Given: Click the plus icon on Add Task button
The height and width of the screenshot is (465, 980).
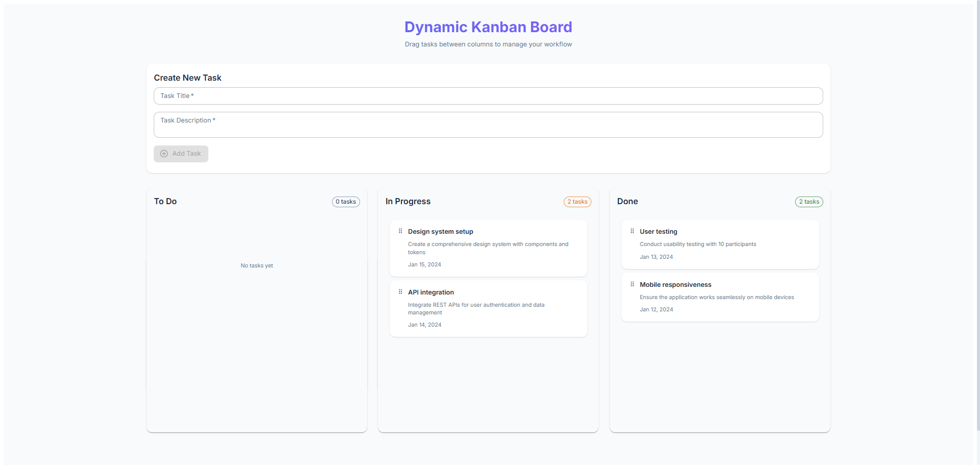Looking at the screenshot, I should pyautogui.click(x=163, y=154).
